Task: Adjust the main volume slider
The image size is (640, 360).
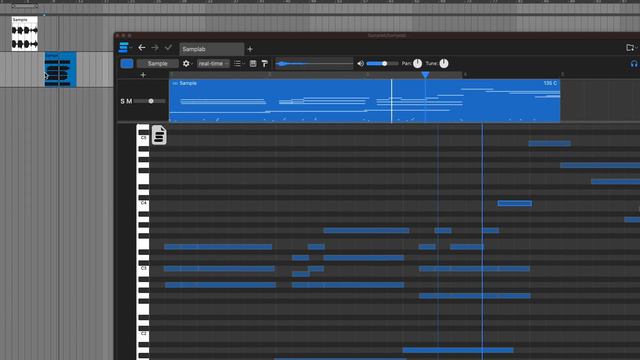Action: 382,64
